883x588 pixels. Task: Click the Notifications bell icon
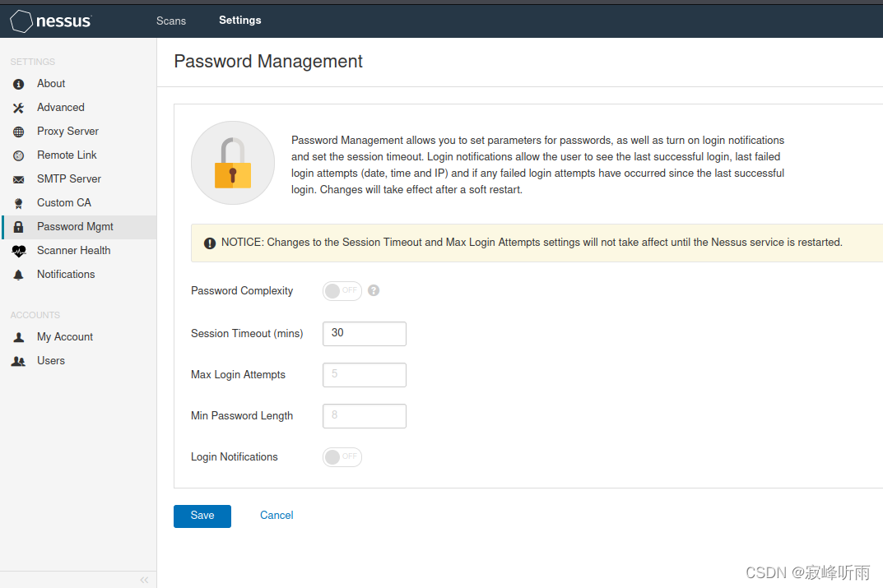pyautogui.click(x=19, y=275)
